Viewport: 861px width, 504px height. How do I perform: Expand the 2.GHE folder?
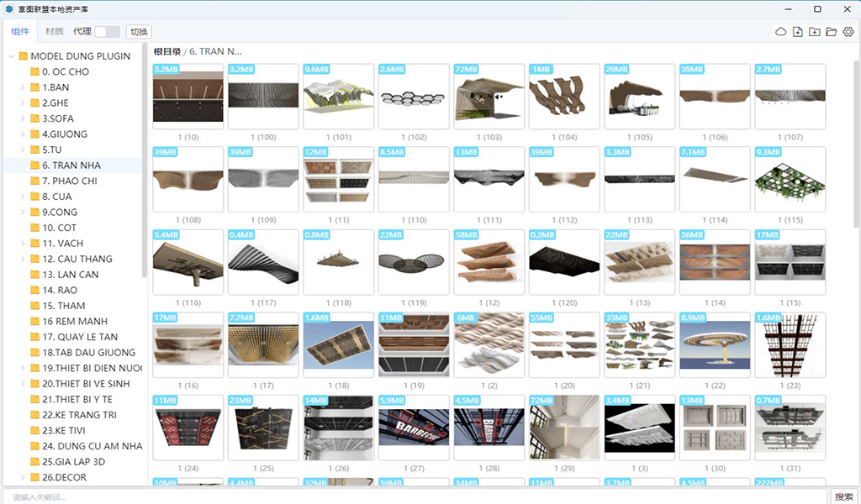(23, 102)
